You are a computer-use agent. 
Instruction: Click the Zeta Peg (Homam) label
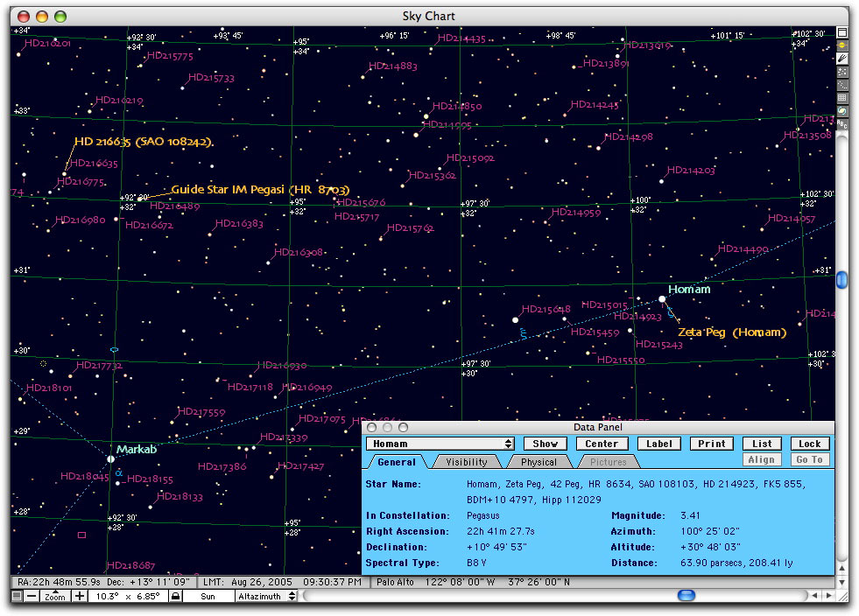(732, 332)
